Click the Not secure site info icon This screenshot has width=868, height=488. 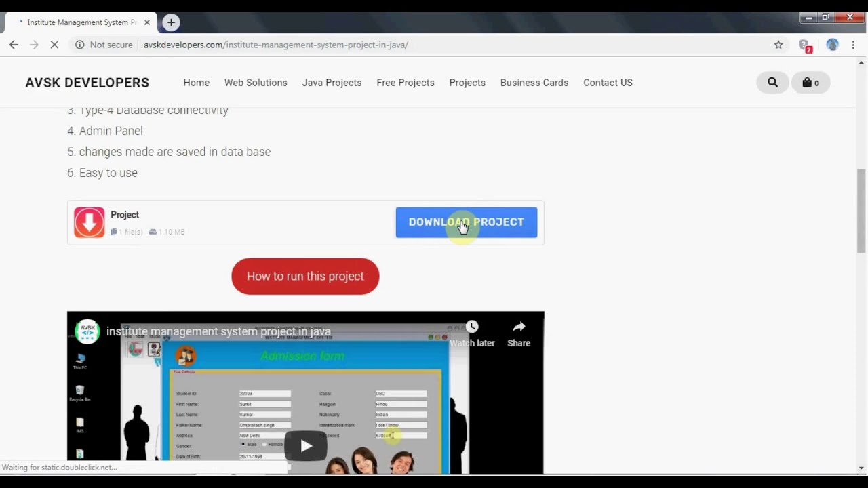point(80,45)
